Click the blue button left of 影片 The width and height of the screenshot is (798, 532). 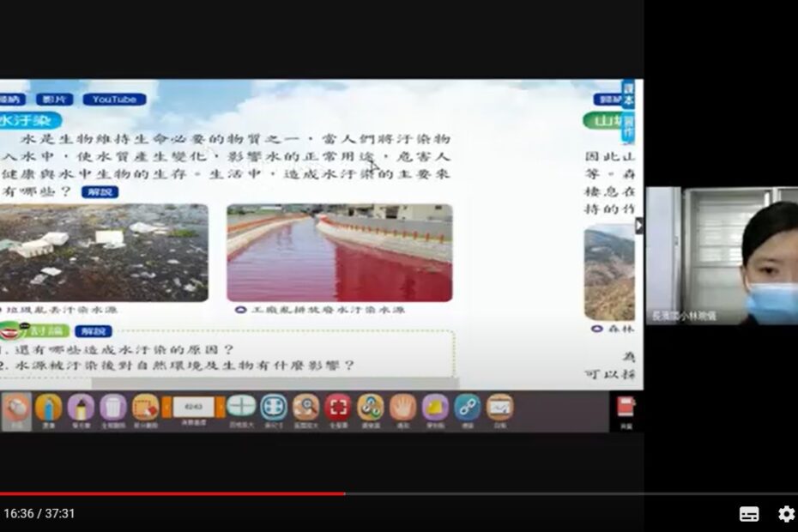[x=12, y=100]
